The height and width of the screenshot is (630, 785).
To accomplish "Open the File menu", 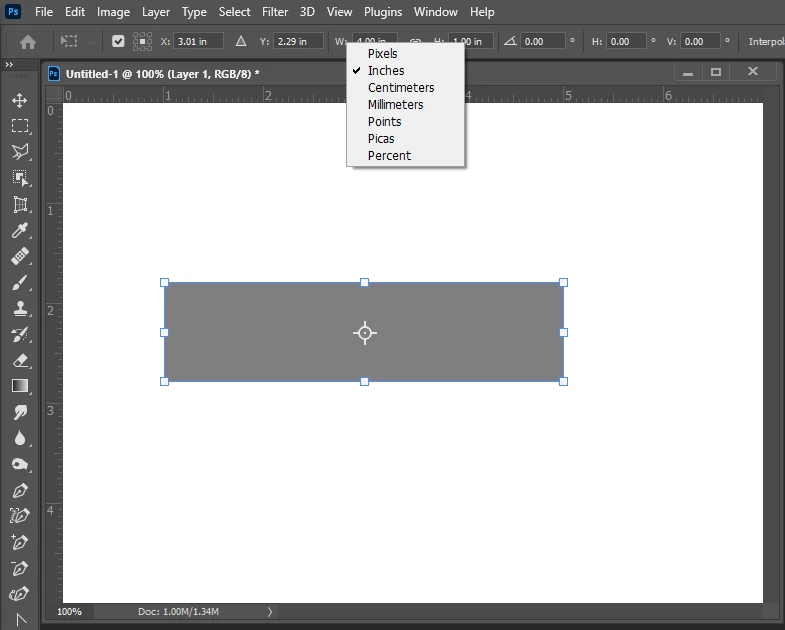I will (x=44, y=12).
